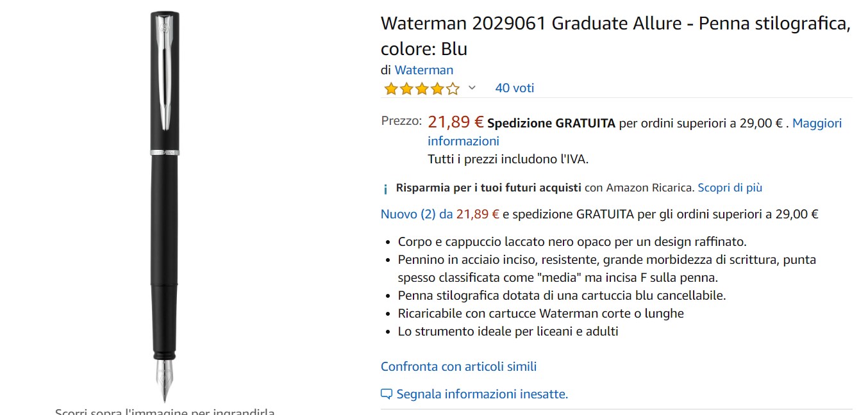This screenshot has height=415, width=868.
Task: Open Confronta con articoli simili
Action: tap(458, 366)
